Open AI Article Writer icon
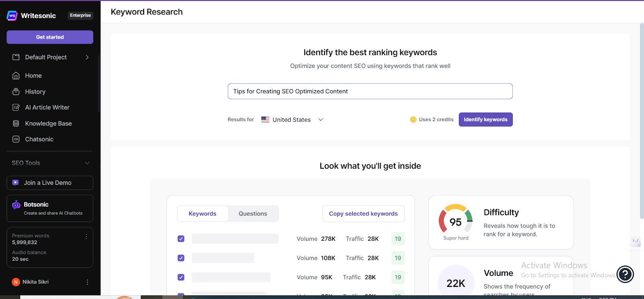The image size is (644, 299). (16, 107)
